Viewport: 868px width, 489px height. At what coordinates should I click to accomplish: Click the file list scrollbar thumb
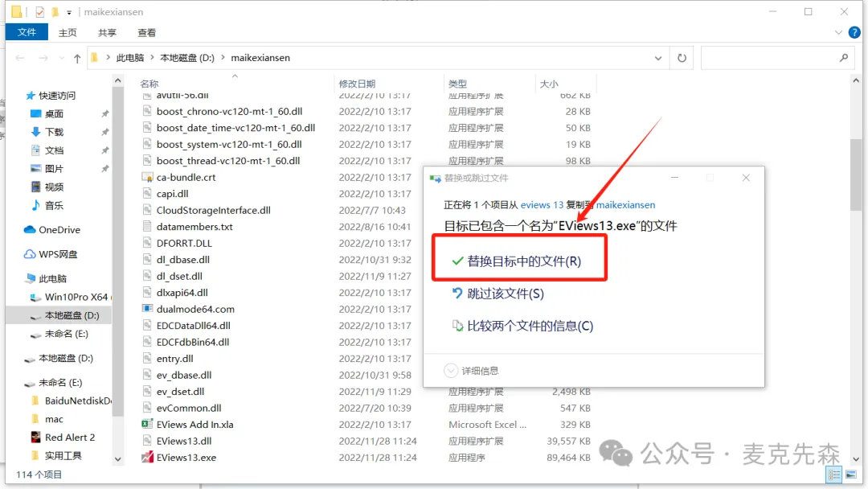(856, 174)
